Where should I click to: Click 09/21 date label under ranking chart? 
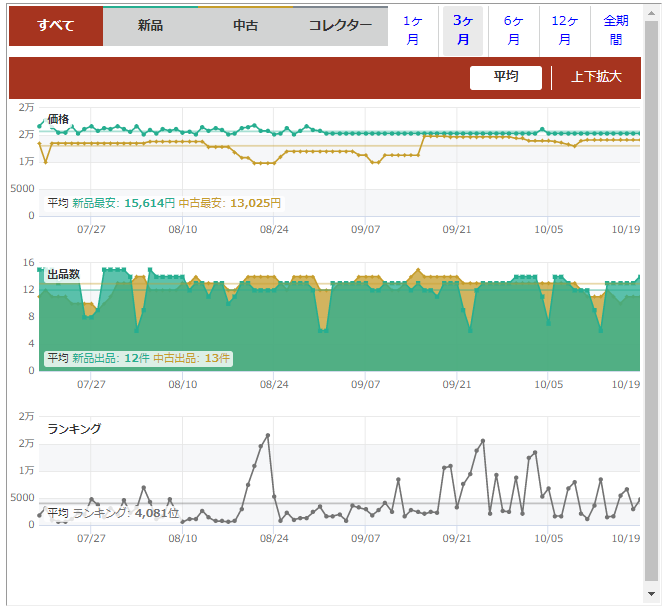pyautogui.click(x=457, y=539)
